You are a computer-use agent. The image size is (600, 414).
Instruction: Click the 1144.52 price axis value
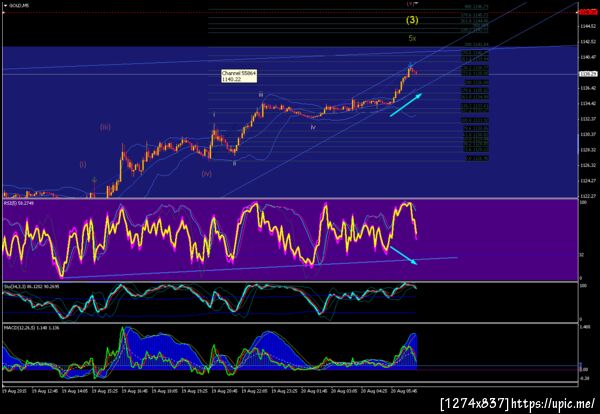[x=589, y=26]
